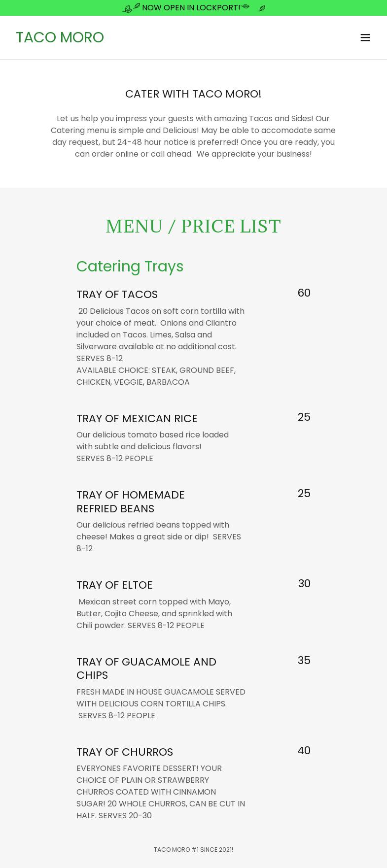Click the 35 price for Guacamole and Chips
387x868 pixels.
click(304, 661)
